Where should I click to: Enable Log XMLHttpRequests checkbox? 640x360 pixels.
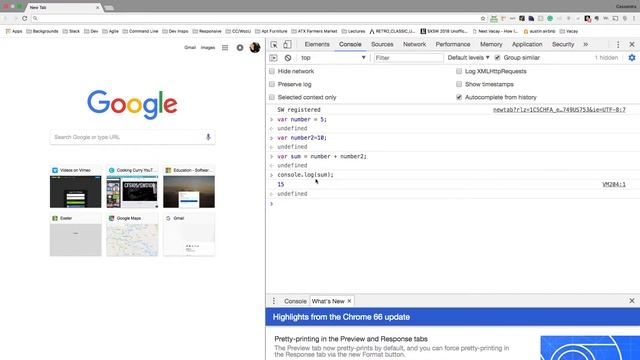[459, 71]
